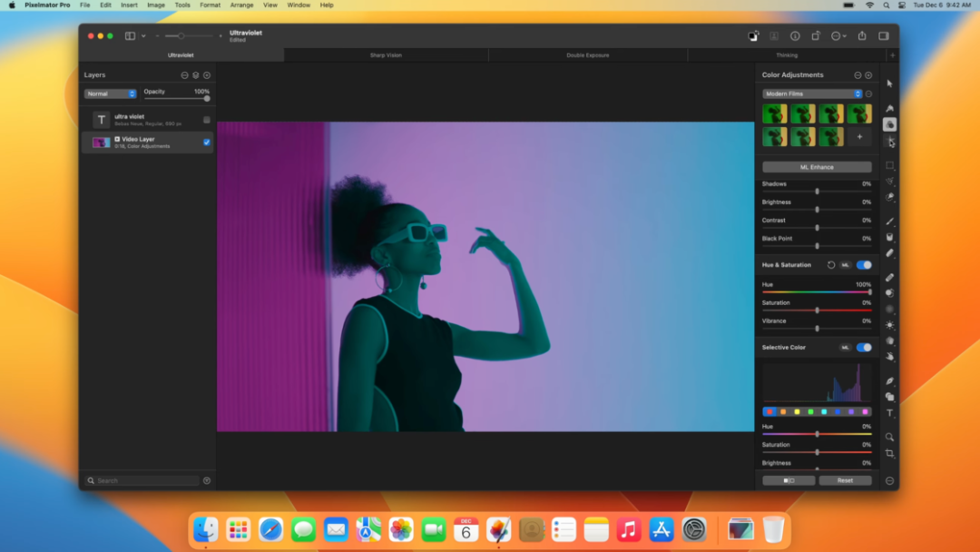980x552 pixels.
Task: Select the Rectangular Selection tool
Action: (889, 165)
